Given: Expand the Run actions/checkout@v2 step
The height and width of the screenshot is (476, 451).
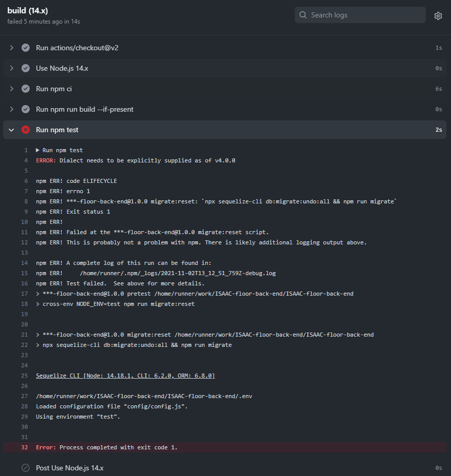Looking at the screenshot, I should coord(11,48).
